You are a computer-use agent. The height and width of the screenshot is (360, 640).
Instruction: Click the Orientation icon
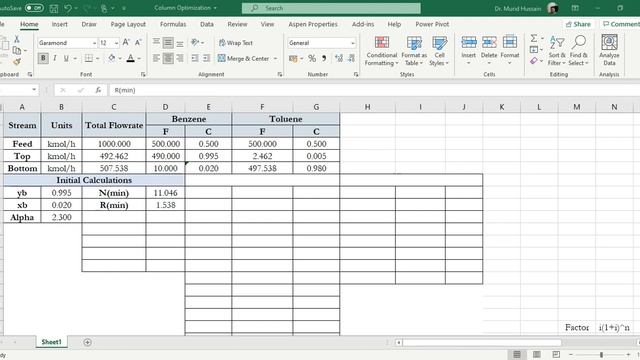tap(195, 42)
